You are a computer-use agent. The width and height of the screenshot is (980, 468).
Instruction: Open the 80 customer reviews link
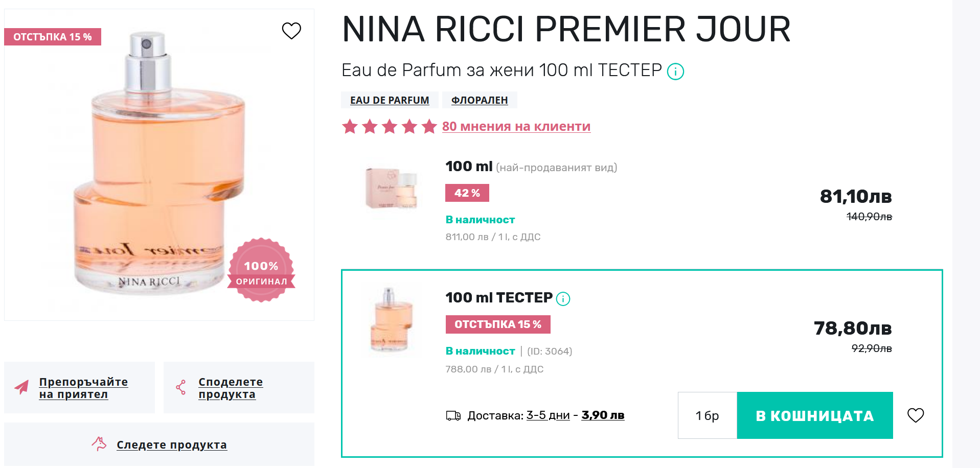tap(516, 126)
